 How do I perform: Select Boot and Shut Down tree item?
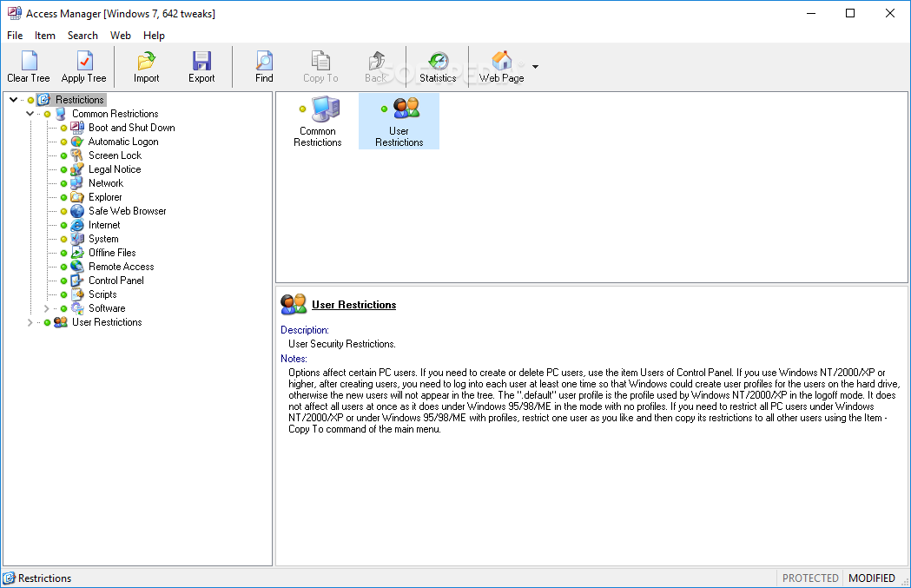coord(131,128)
